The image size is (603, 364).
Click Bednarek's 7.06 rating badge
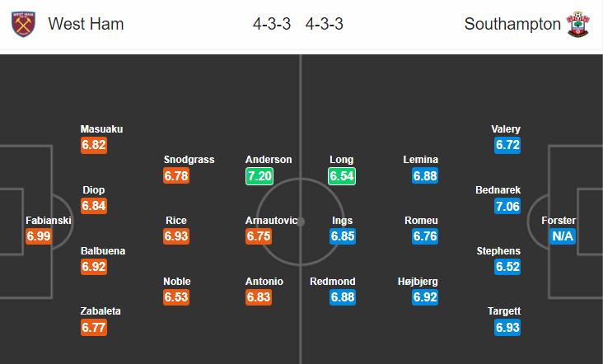tap(507, 206)
